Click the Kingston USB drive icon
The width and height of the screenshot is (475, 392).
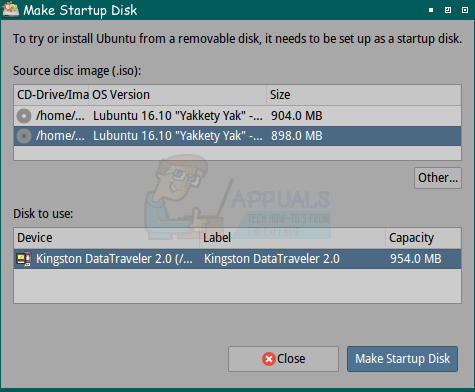click(24, 259)
